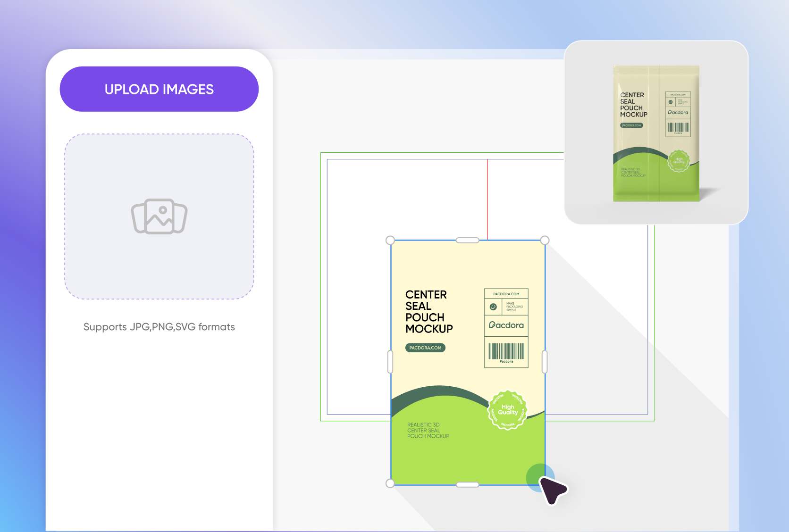The width and height of the screenshot is (789, 532).
Task: Click the right-middle edge resize handle
Action: tap(545, 362)
